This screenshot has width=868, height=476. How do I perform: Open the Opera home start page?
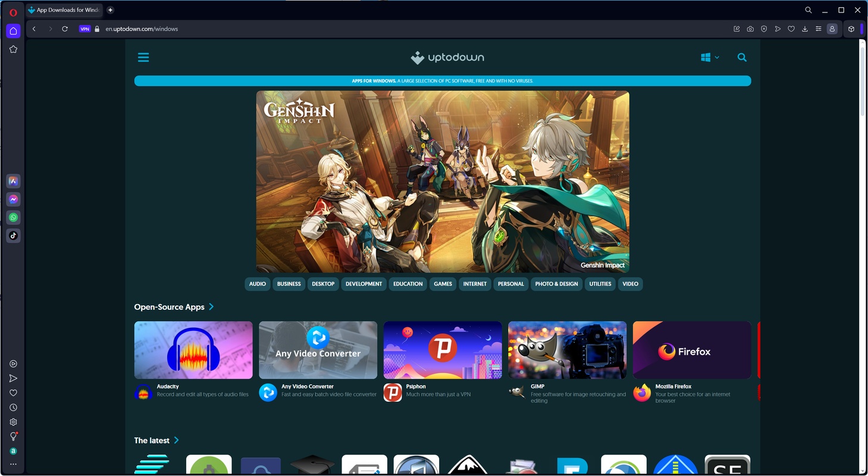point(13,31)
